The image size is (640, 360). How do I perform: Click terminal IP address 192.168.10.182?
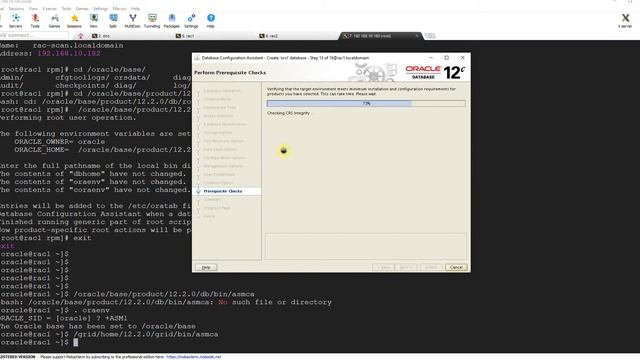click(69, 53)
